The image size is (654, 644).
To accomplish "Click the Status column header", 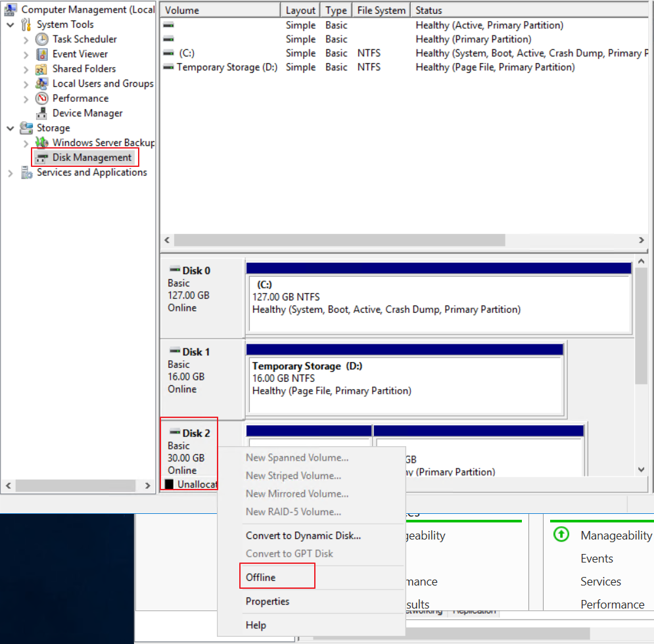I will point(429,11).
